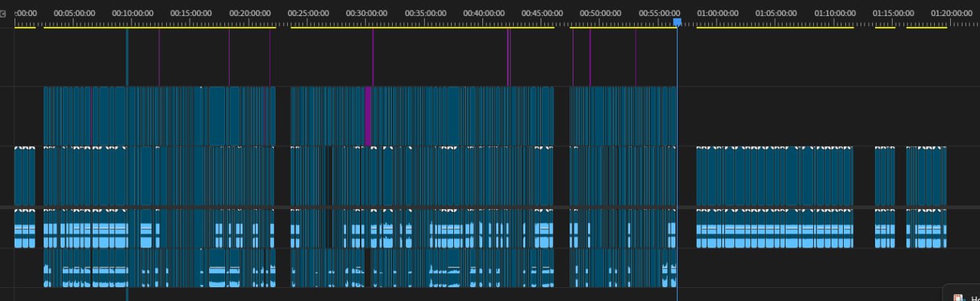Click the 00:45:00:00 label on time ruler

[542, 13]
